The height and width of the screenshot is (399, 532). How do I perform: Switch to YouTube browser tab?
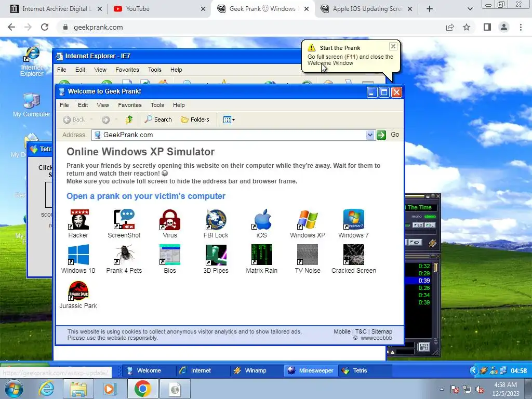pyautogui.click(x=159, y=9)
